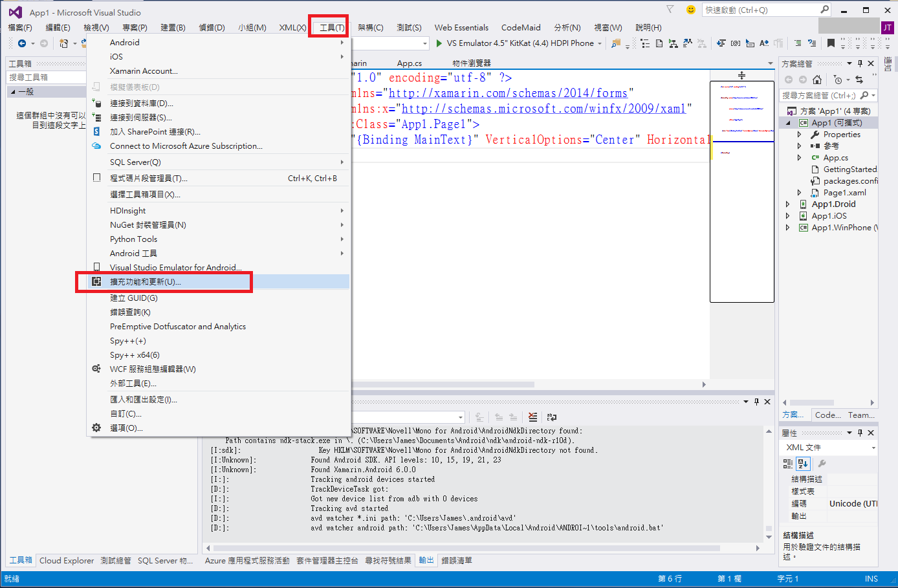Screen dimensions: 898x588
Task: Toggle auto-hide pin on the Output panel
Action: click(x=756, y=402)
